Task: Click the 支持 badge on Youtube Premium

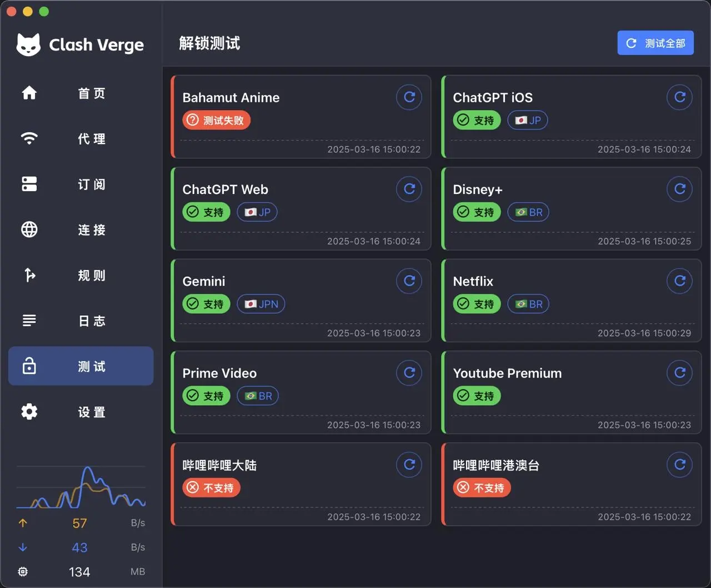Action: [477, 396]
